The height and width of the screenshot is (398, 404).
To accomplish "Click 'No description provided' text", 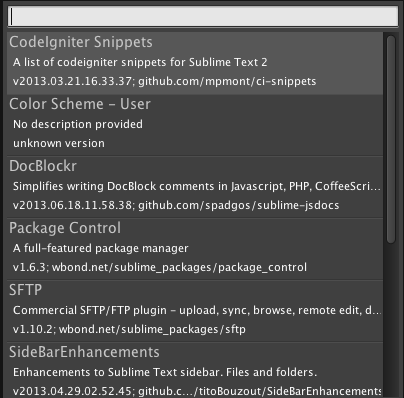I will [x=78, y=124].
